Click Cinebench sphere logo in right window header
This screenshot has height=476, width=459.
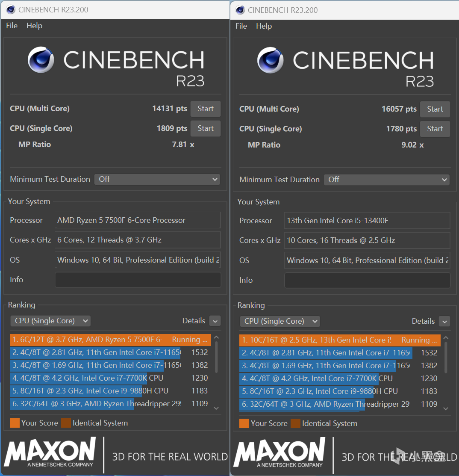pos(270,60)
